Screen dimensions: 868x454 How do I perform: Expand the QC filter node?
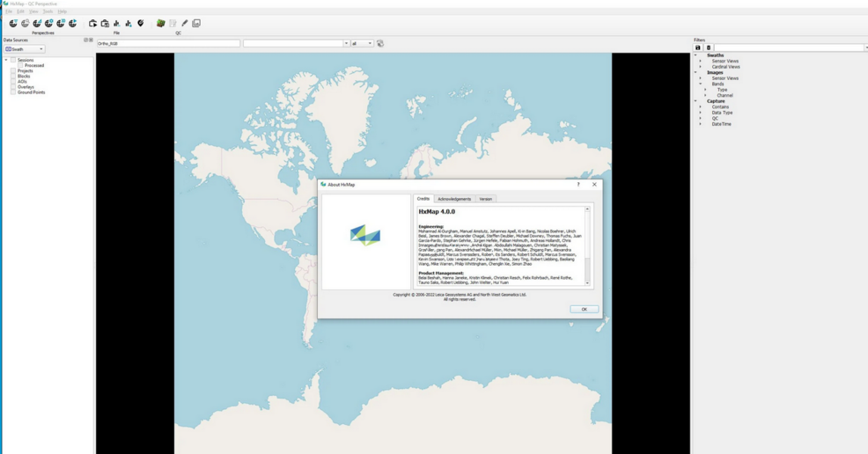(x=700, y=118)
